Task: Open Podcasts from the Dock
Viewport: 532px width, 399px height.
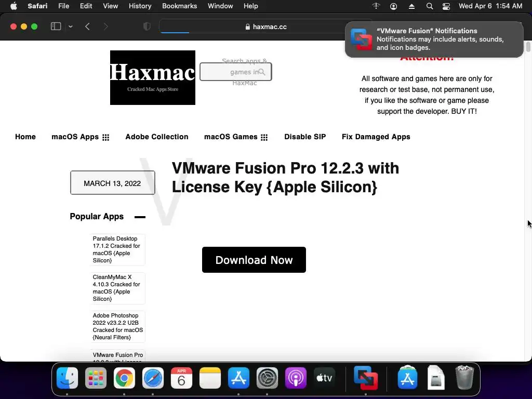Action: pos(296,378)
